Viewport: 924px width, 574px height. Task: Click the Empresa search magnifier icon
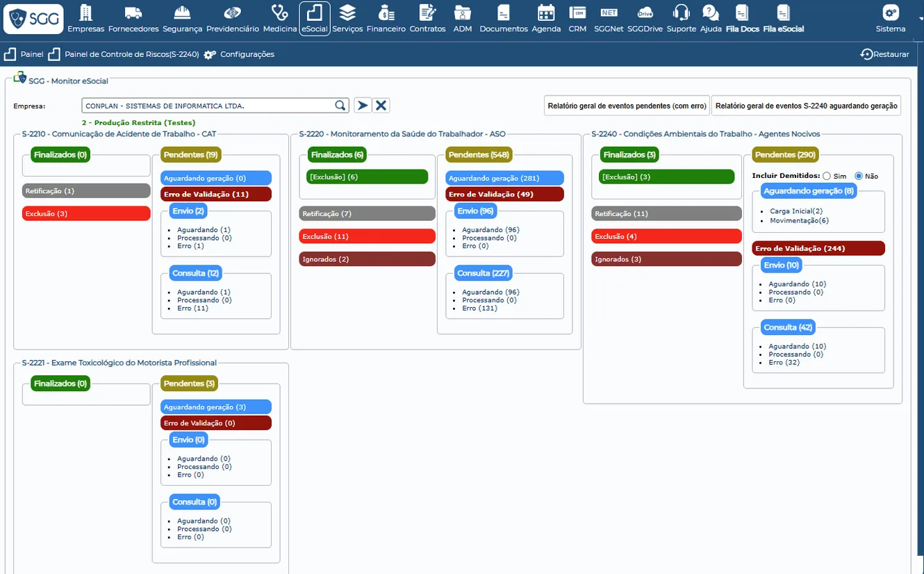pos(340,106)
